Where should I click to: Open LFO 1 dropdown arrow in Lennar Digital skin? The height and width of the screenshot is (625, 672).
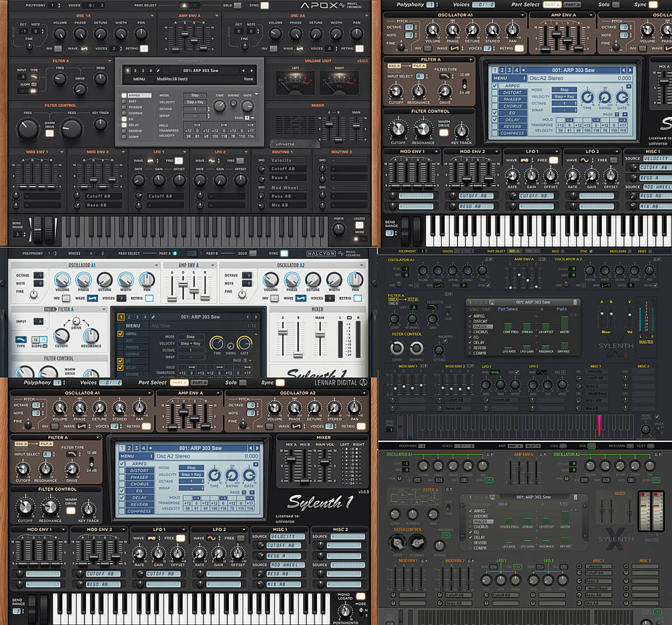185,529
